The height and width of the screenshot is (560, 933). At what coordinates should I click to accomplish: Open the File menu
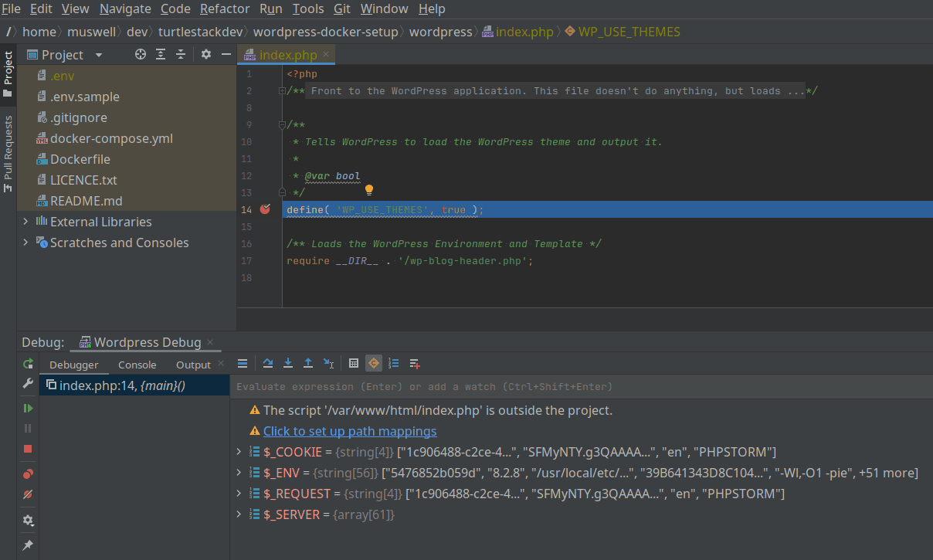pos(11,9)
